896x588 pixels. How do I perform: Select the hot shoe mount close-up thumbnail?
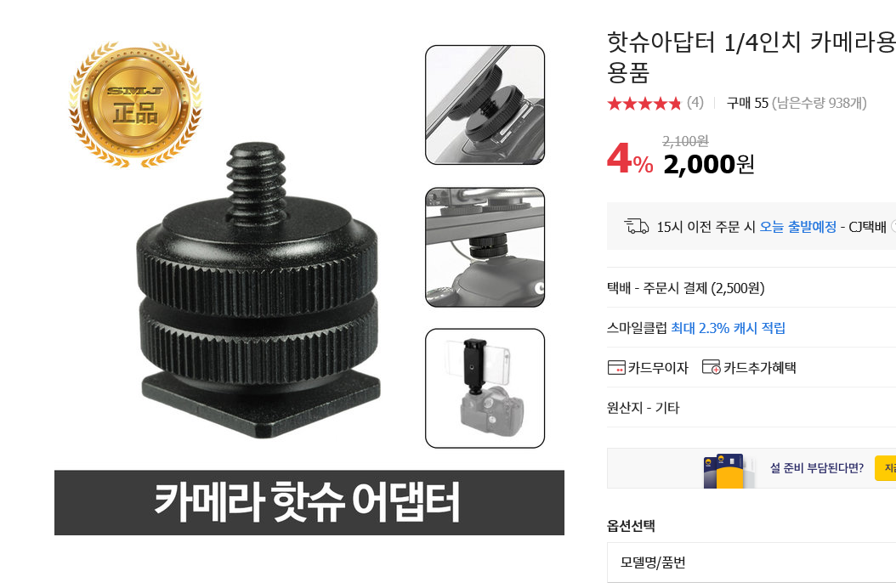point(485,105)
